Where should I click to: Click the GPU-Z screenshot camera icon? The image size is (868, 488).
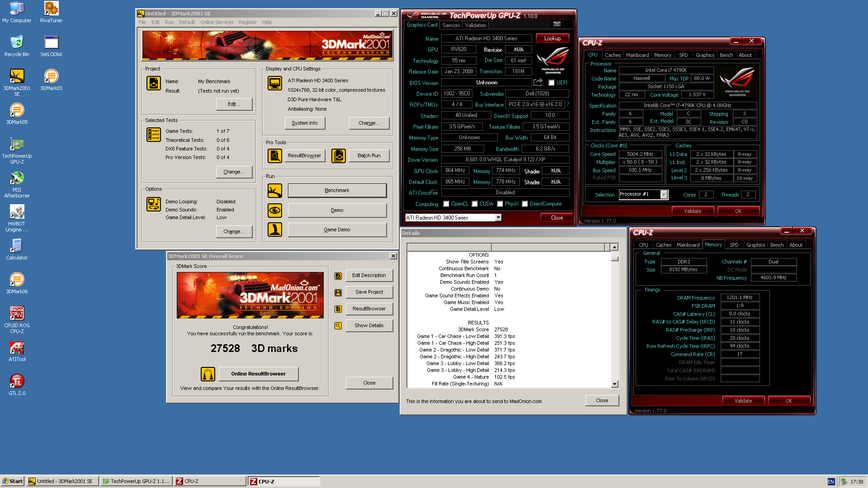(x=557, y=24)
